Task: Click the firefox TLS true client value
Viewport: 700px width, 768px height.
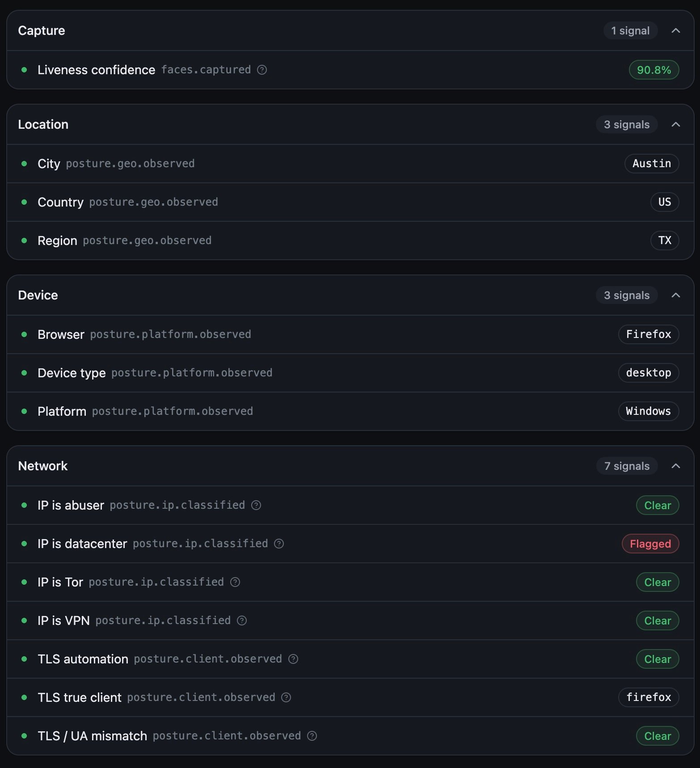Action: (649, 697)
